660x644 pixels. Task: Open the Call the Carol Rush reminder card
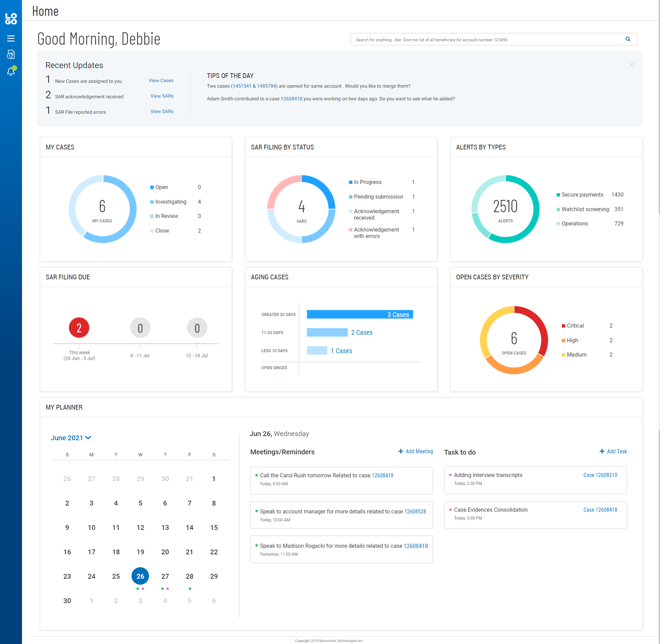(341, 480)
